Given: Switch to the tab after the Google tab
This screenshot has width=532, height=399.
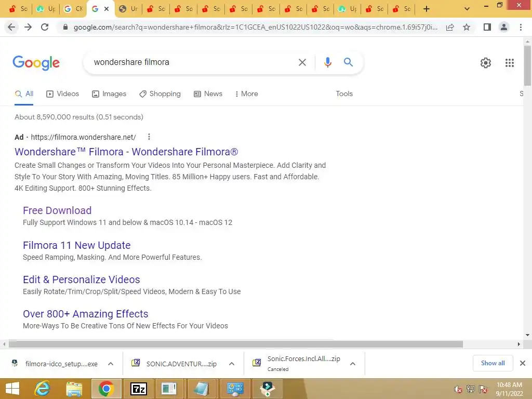Looking at the screenshot, I should tap(129, 9).
